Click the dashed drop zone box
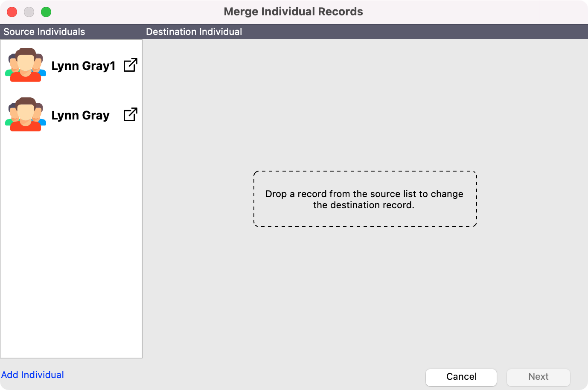 (365, 199)
